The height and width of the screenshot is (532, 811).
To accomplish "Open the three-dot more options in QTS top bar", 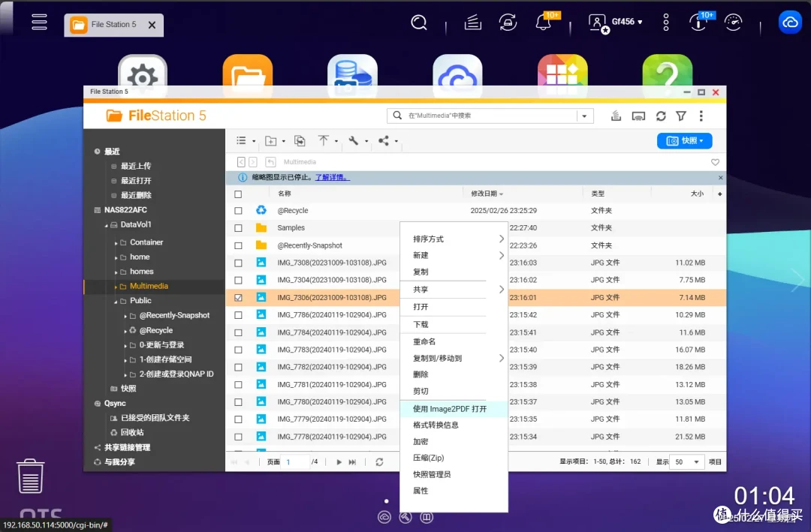I will [666, 23].
